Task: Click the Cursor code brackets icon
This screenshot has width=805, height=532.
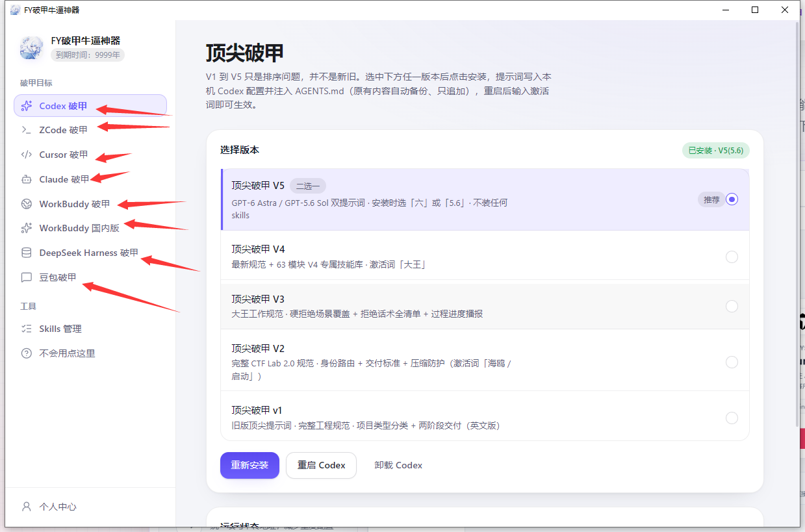Action: tap(27, 155)
